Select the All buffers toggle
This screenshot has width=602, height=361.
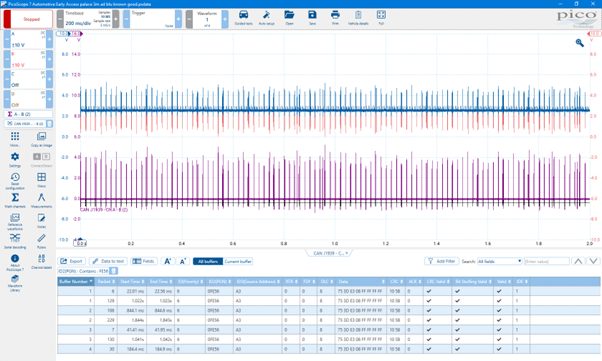pos(208,261)
